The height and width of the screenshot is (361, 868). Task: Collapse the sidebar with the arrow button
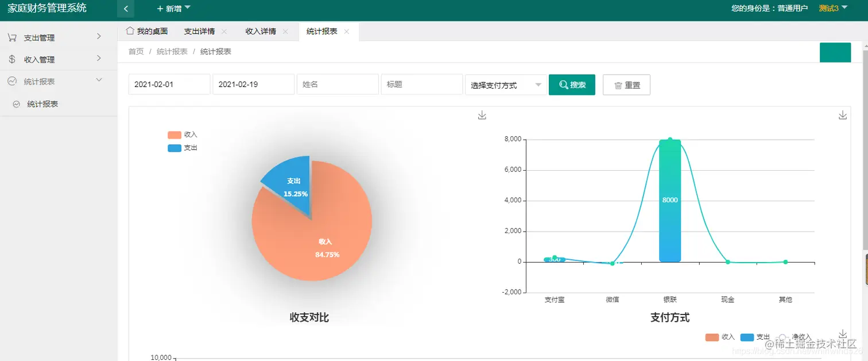[x=126, y=9]
